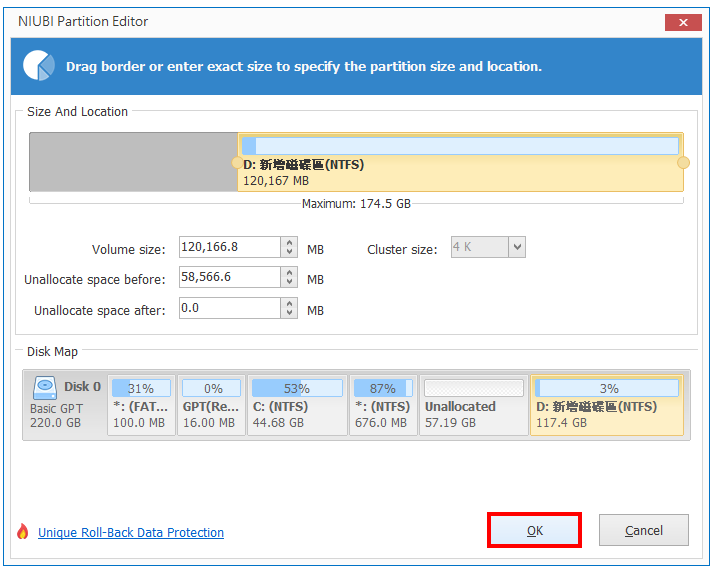
Task: Click the D: partition usage bar in size panel
Action: click(x=460, y=145)
